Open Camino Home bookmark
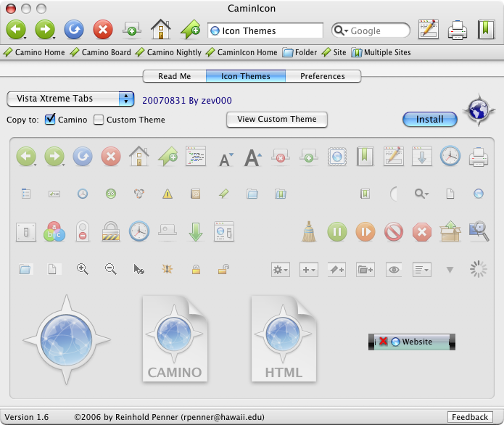The width and height of the screenshot is (504, 425). point(34,52)
